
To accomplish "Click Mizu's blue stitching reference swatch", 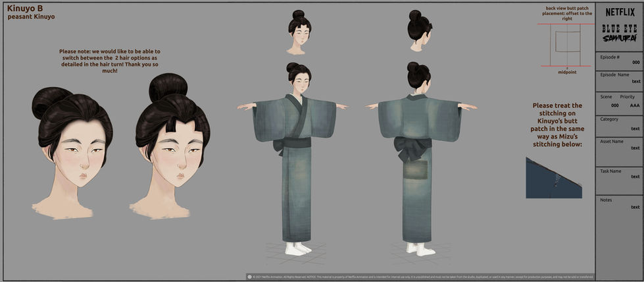I will tap(554, 177).
